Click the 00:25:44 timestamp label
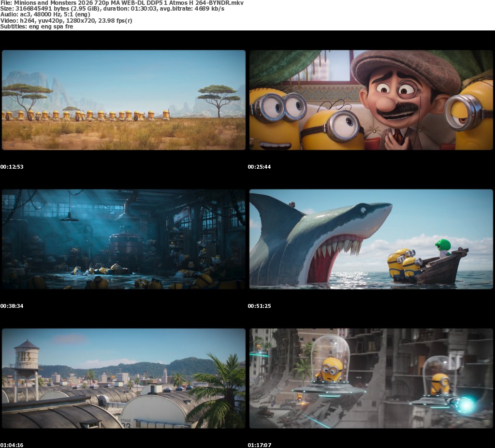Viewport: 495px width, 448px height. coord(259,167)
